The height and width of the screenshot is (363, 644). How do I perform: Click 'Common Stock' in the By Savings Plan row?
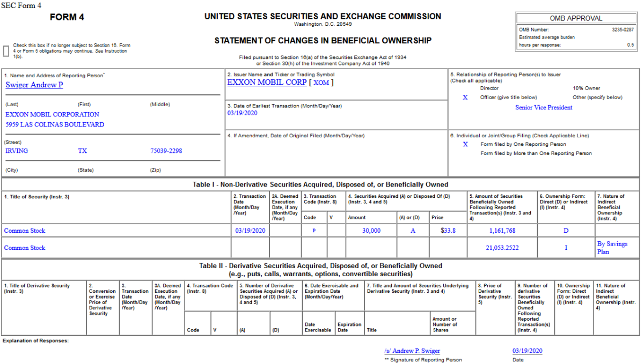click(25, 248)
